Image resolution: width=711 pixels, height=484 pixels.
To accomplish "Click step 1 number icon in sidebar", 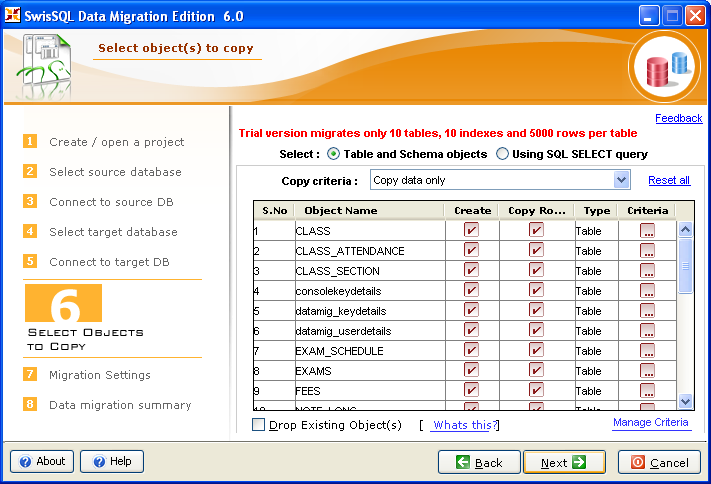I will point(30,141).
